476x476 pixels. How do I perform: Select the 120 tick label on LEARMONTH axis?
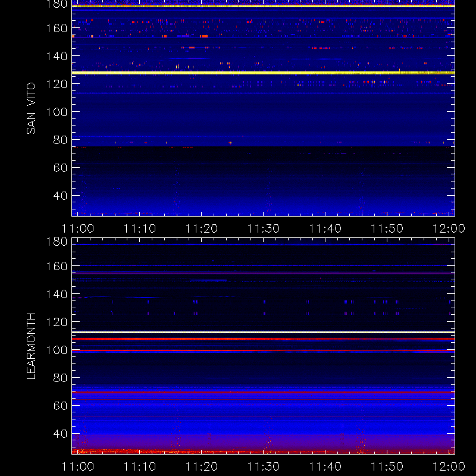pyautogui.click(x=57, y=322)
